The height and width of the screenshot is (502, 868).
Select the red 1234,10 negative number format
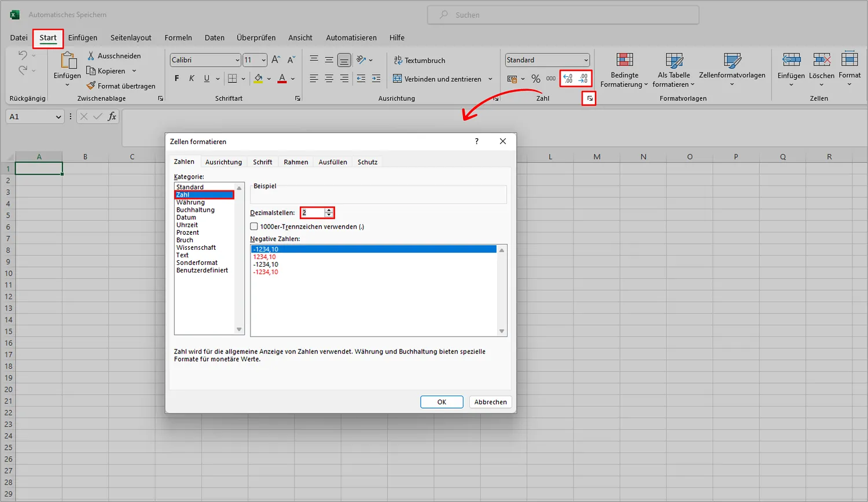click(x=266, y=257)
